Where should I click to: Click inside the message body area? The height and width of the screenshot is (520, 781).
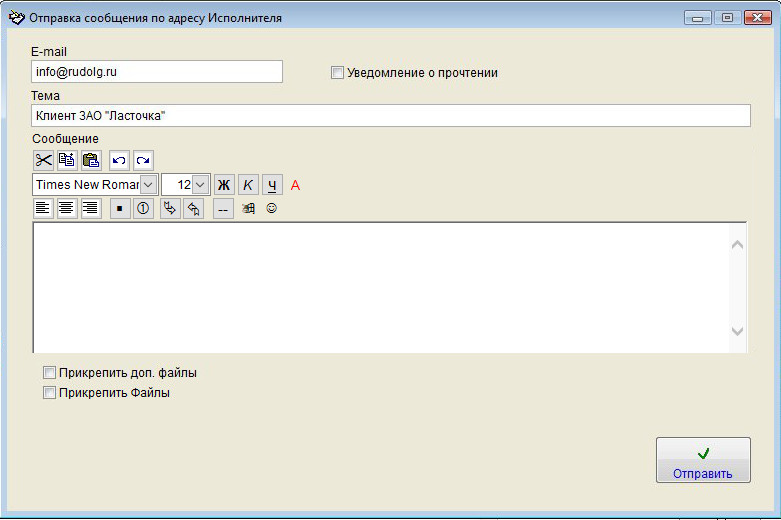[381, 288]
